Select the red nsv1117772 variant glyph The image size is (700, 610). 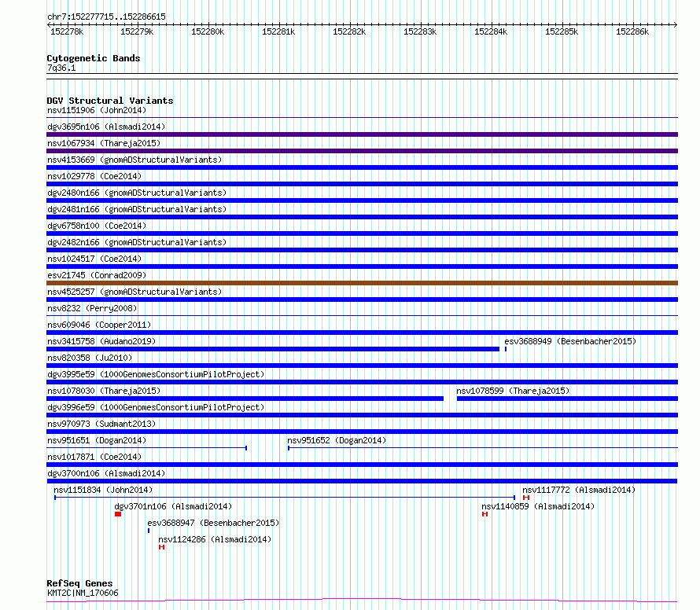tap(526, 498)
